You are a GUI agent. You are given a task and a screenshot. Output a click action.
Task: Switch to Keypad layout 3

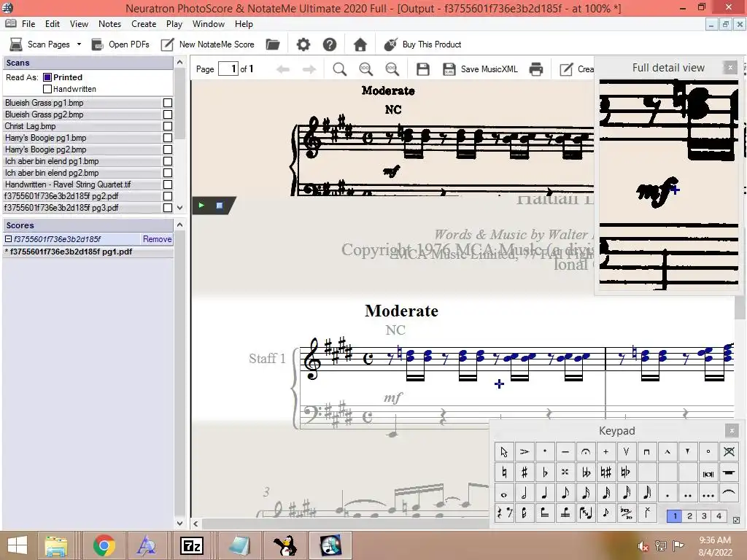tap(704, 516)
